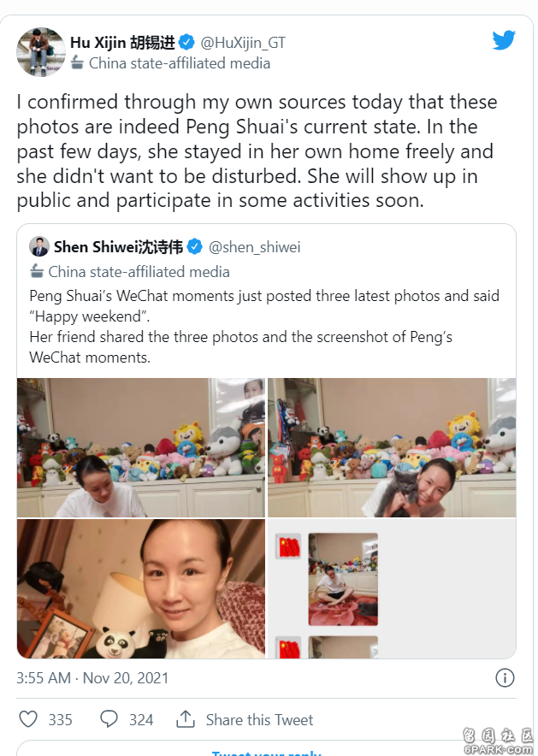Open replies via speech bubble icon
This screenshot has width=538, height=756.
tap(109, 719)
